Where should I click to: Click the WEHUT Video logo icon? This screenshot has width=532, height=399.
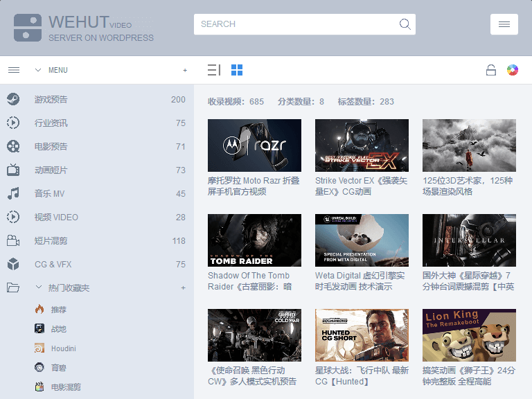(x=28, y=28)
